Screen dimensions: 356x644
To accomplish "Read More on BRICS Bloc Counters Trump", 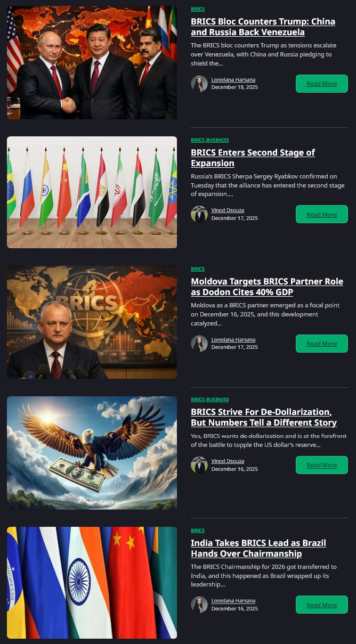I will tap(322, 84).
